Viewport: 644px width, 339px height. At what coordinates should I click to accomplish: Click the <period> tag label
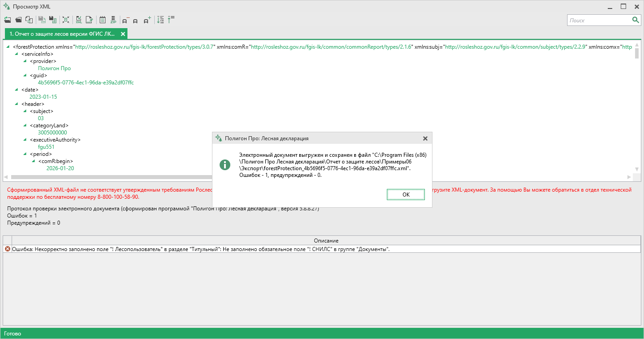(41, 154)
